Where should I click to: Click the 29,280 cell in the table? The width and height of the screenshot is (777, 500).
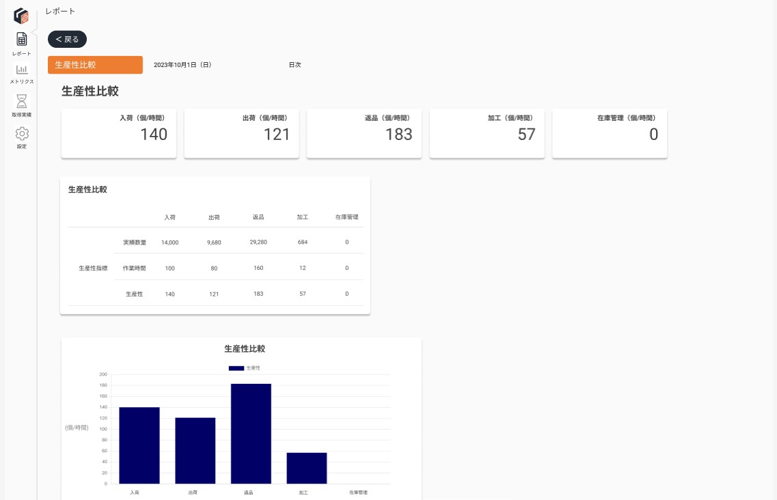[258, 242]
